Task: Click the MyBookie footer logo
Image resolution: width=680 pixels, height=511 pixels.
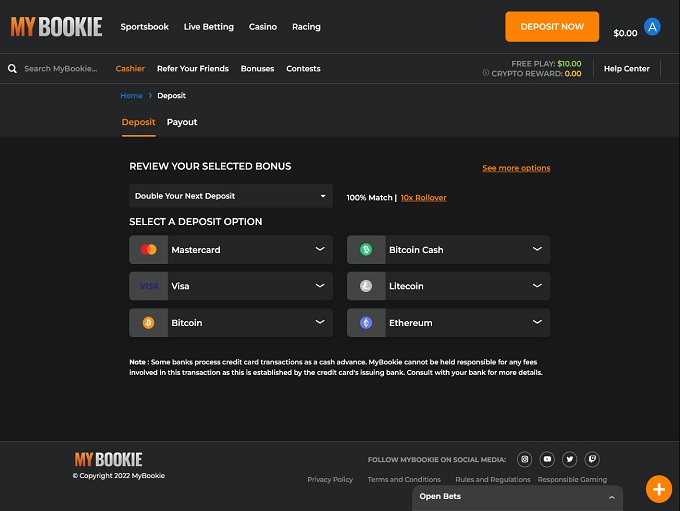Action: 108,459
